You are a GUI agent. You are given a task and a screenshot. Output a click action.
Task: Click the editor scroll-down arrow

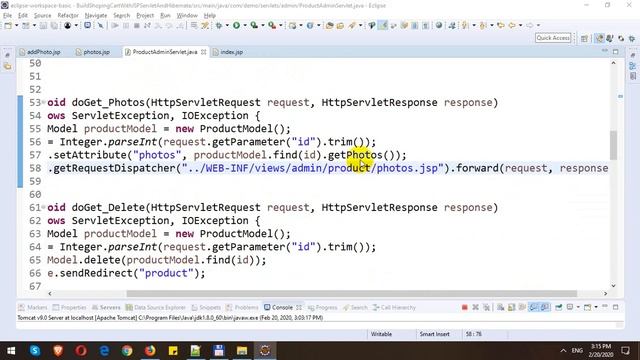pyautogui.click(x=613, y=286)
